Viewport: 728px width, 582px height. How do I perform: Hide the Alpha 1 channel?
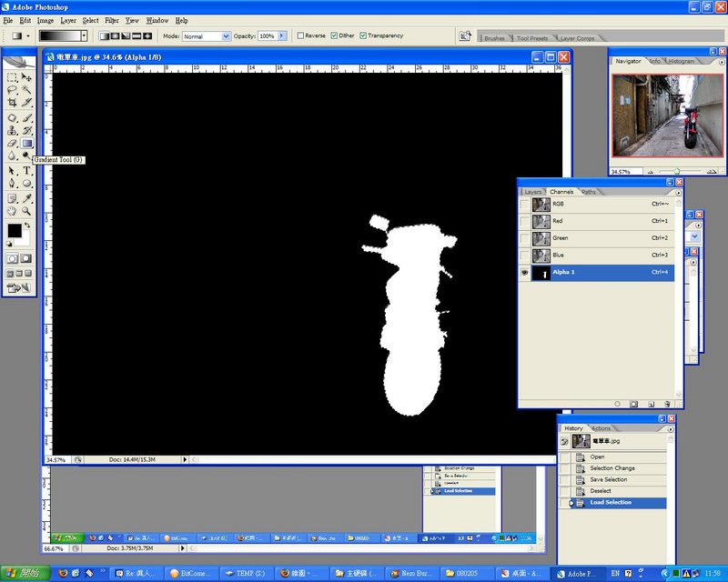pos(525,273)
